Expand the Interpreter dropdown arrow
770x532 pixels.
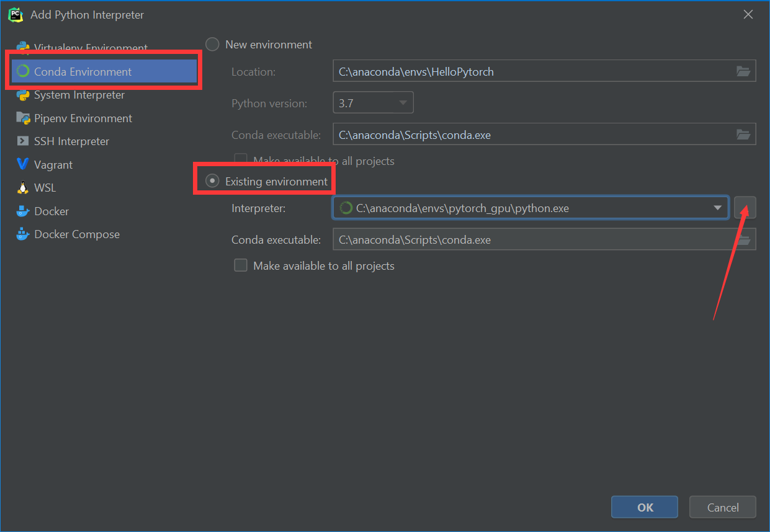(717, 208)
